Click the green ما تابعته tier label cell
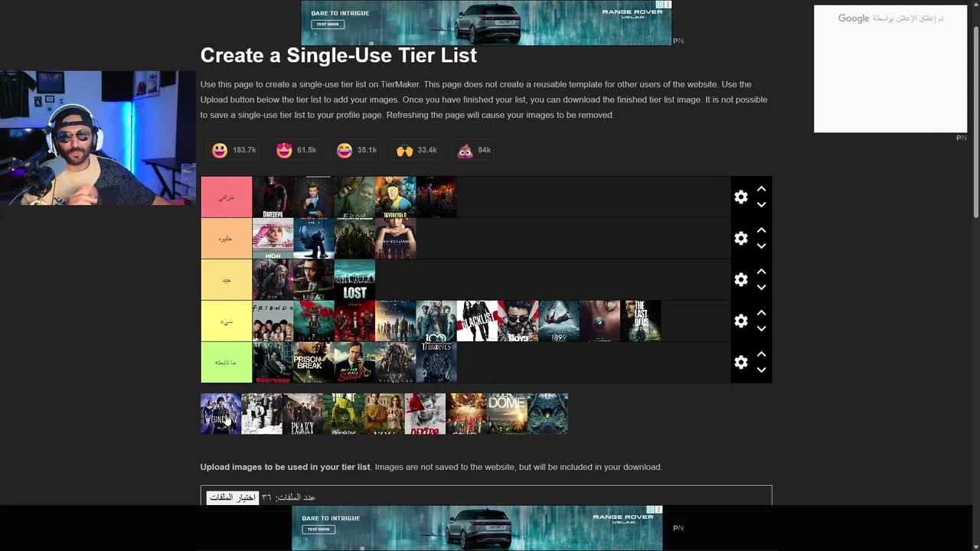Image resolution: width=980 pixels, height=551 pixels. pos(227,363)
